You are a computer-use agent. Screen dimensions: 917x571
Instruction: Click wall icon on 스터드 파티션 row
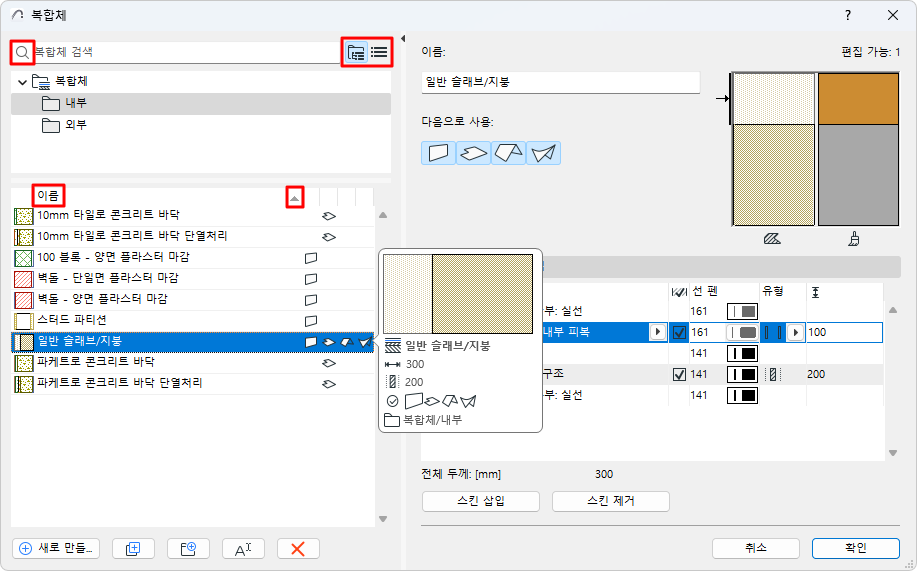(311, 321)
